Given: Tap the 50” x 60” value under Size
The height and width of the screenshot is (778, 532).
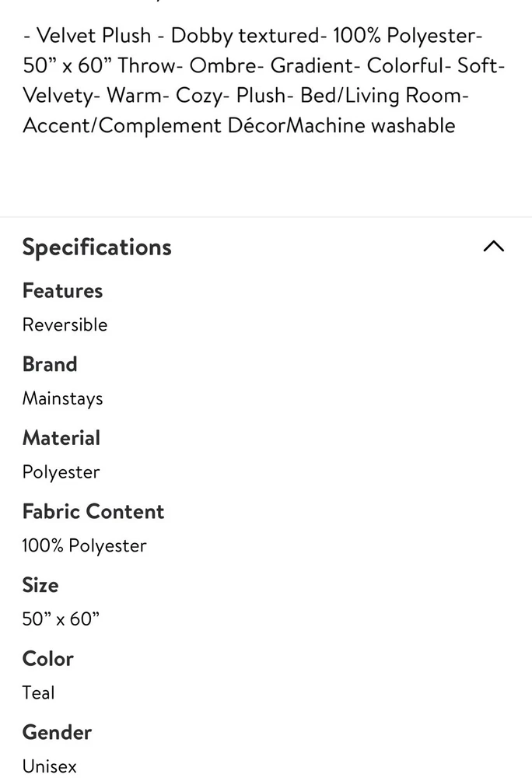Looking at the screenshot, I should point(61,619).
